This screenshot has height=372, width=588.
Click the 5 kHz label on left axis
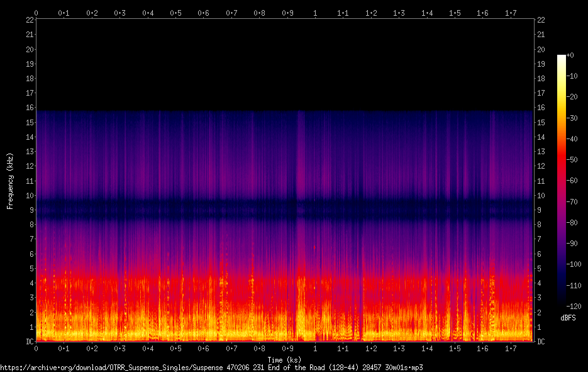pos(31,268)
